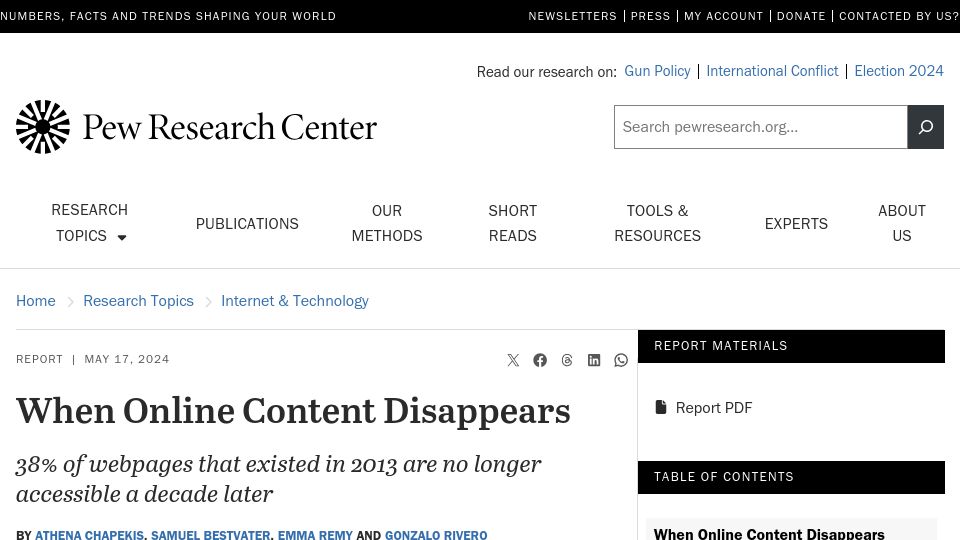Screen dimensions: 960x540
Task: Open Election 2024 research link
Action: pyautogui.click(x=899, y=71)
